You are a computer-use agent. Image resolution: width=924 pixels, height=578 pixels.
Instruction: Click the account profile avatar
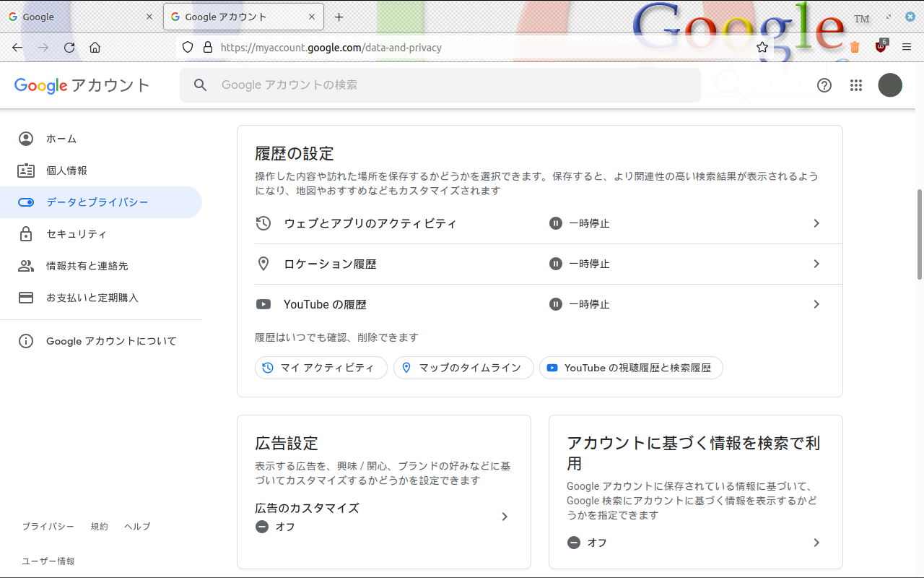click(890, 85)
